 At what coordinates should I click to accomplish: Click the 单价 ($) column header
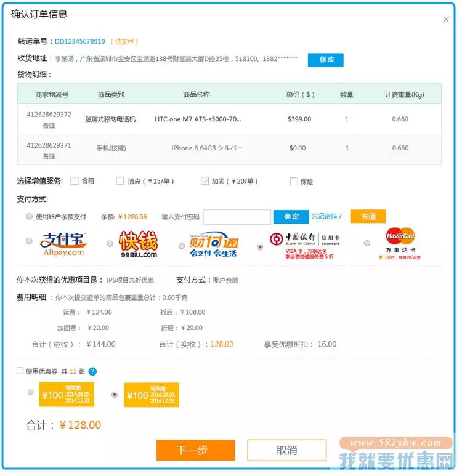tap(300, 94)
